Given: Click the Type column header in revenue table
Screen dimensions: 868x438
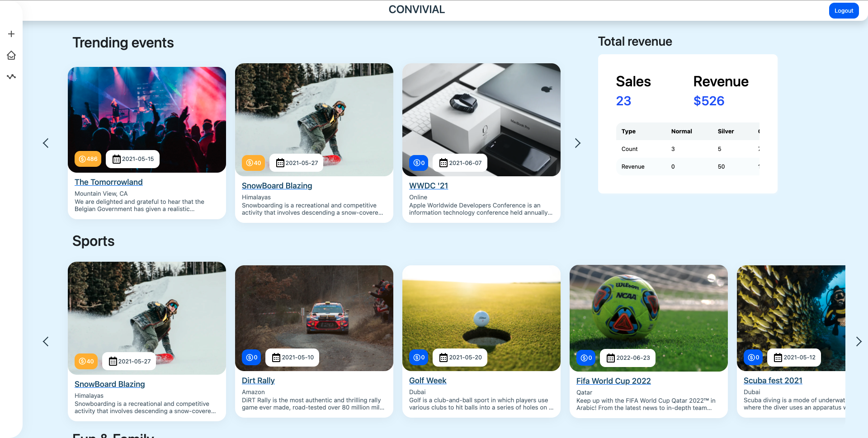Looking at the screenshot, I should tap(628, 132).
